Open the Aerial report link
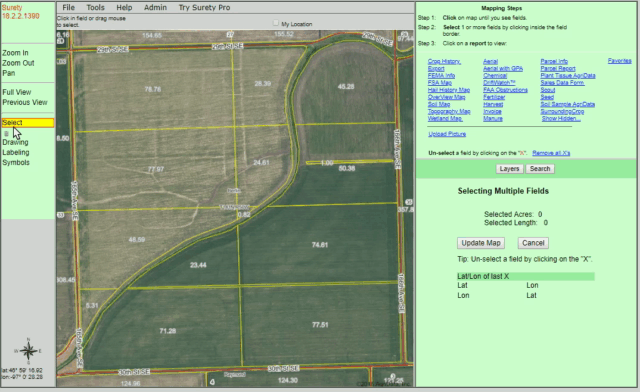640x392 pixels. (490, 61)
